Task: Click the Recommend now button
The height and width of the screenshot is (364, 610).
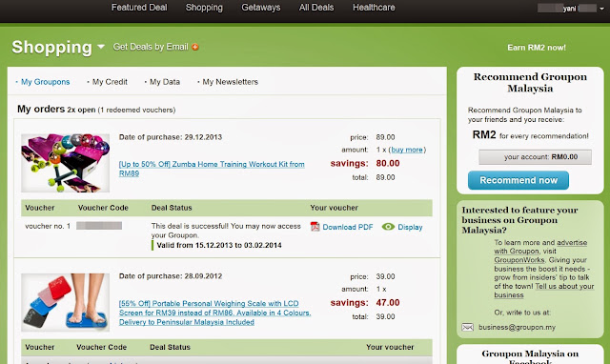Action: pyautogui.click(x=518, y=180)
